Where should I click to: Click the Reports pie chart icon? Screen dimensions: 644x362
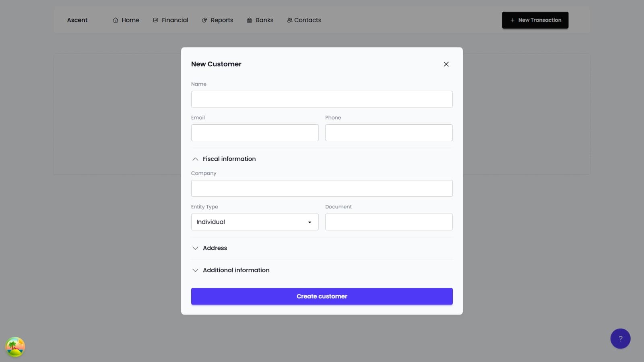204,20
